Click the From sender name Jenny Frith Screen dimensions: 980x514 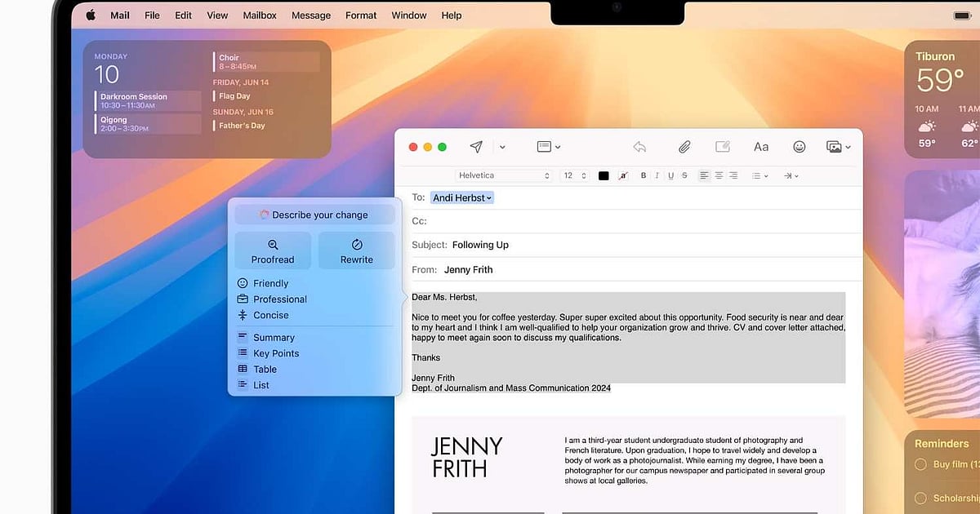(x=469, y=269)
